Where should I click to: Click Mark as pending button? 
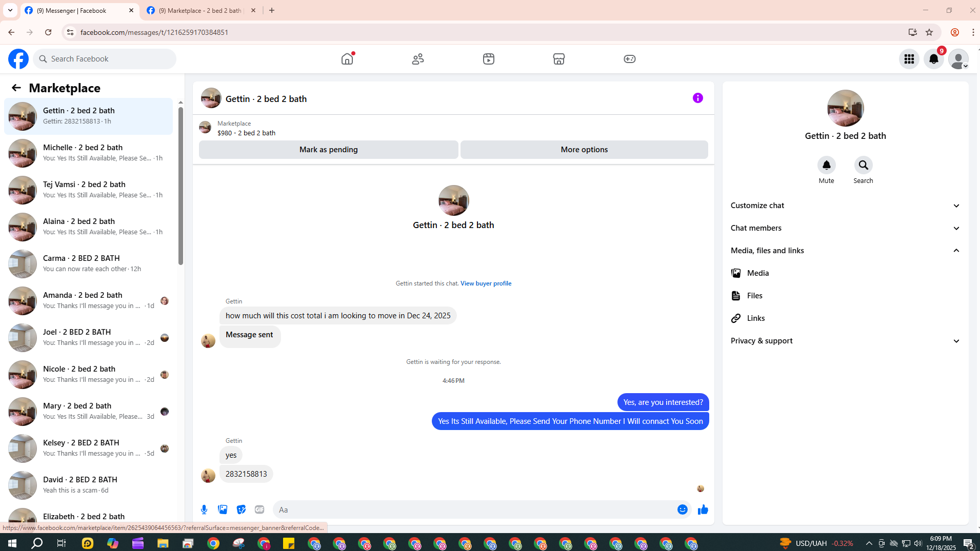(x=329, y=150)
